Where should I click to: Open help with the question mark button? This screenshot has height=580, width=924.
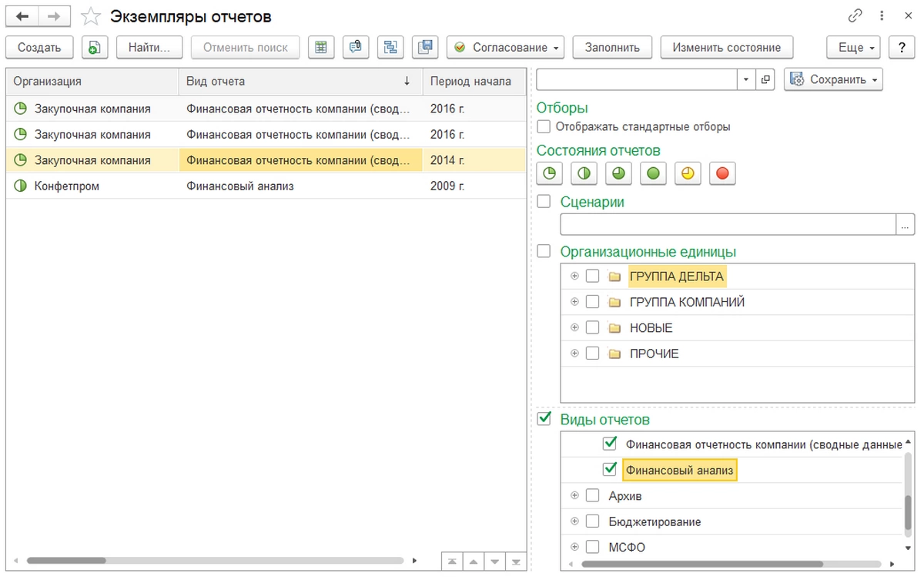pos(902,47)
